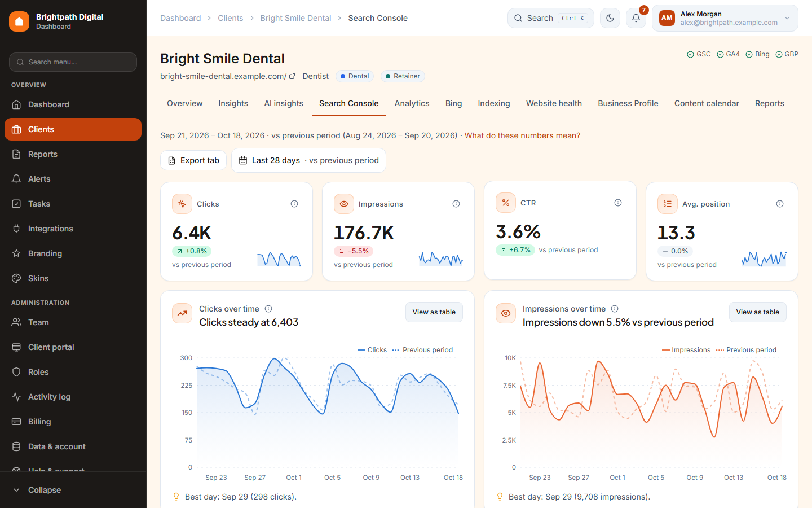
Task: Click the Search menu input field
Action: tap(73, 62)
